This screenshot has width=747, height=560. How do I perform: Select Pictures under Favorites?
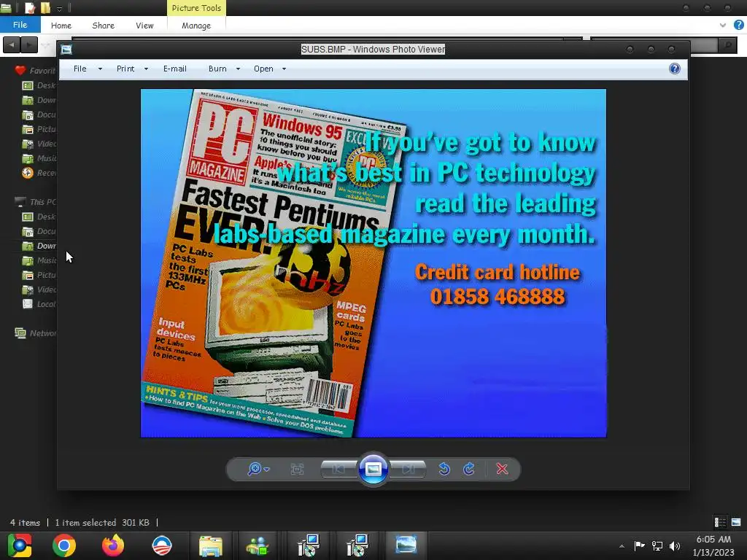(x=39, y=129)
